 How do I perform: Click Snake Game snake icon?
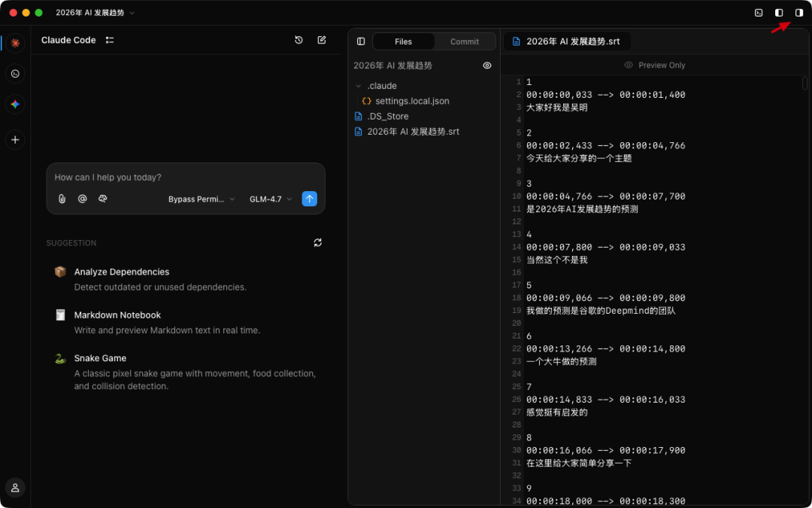[60, 358]
